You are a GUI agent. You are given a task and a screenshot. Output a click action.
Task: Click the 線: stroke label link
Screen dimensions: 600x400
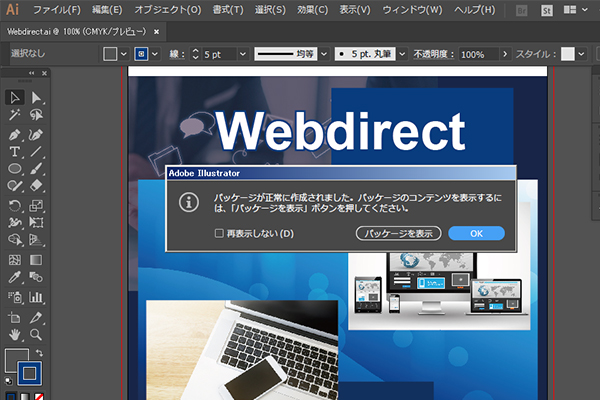coord(177,54)
